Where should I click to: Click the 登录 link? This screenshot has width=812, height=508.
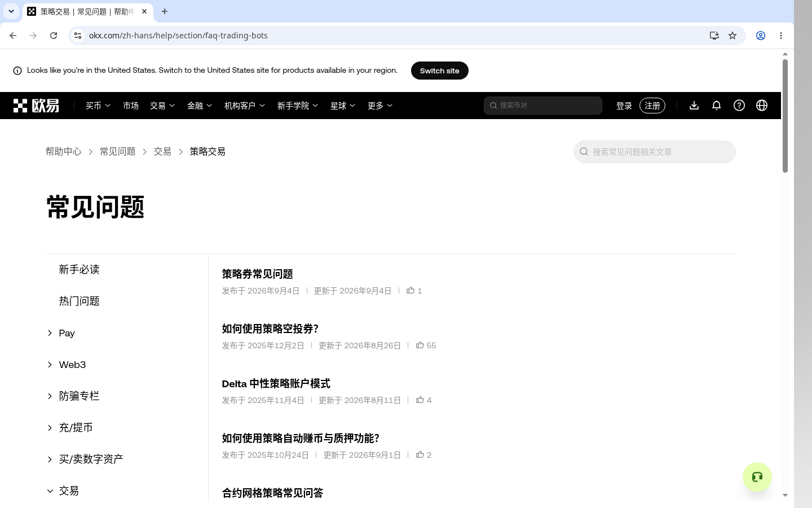tap(624, 106)
